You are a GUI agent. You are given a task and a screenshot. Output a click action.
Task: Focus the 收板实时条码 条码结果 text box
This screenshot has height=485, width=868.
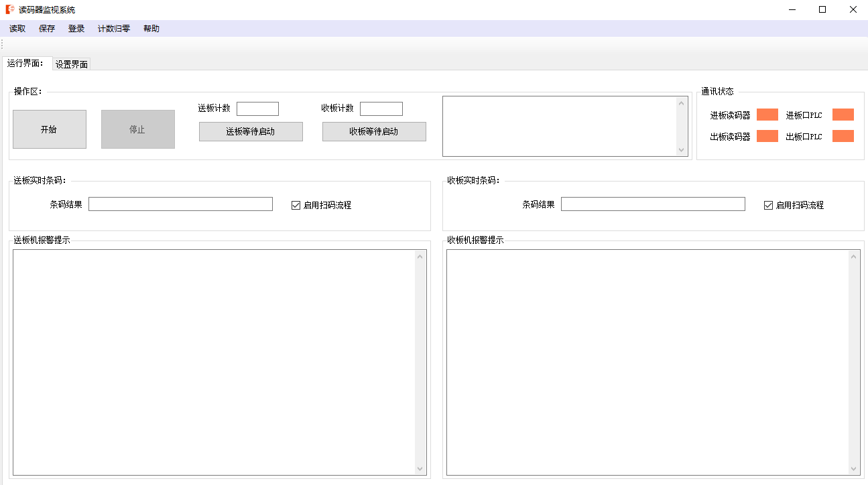(652, 204)
